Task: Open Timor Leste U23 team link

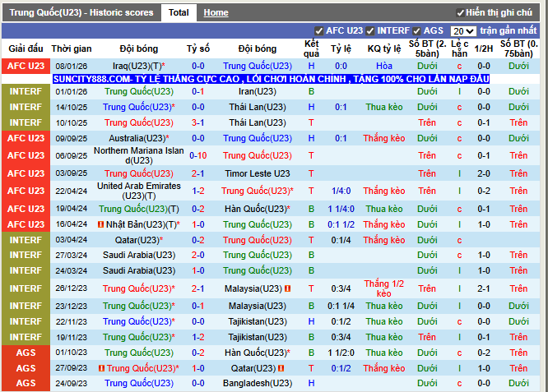Action: pos(258,173)
